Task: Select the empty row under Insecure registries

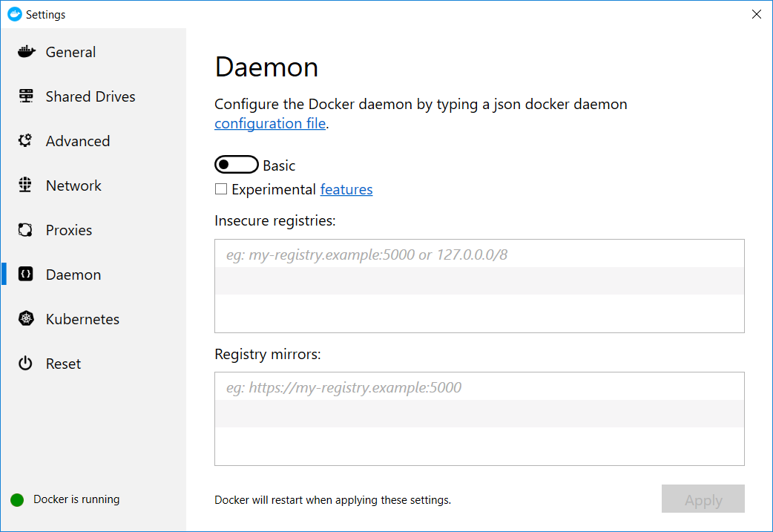Action: (x=478, y=282)
